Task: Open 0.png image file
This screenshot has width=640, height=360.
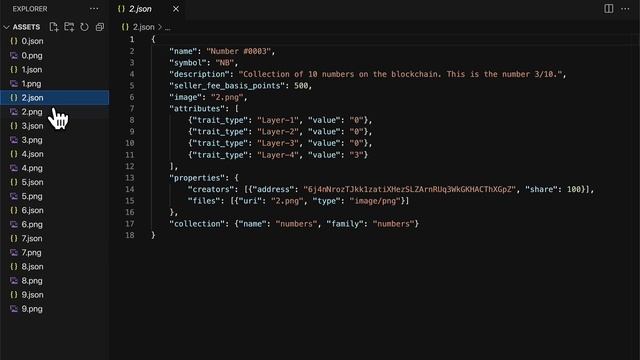Action: (x=55, y=56)
